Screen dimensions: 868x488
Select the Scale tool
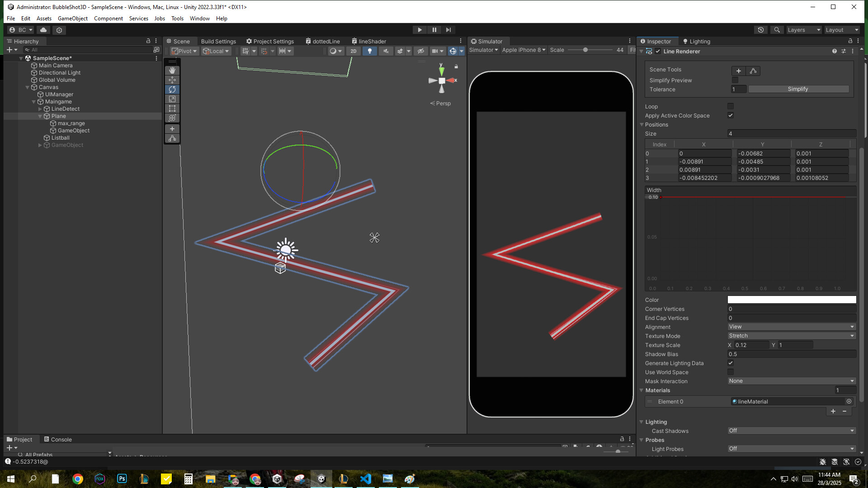(172, 99)
